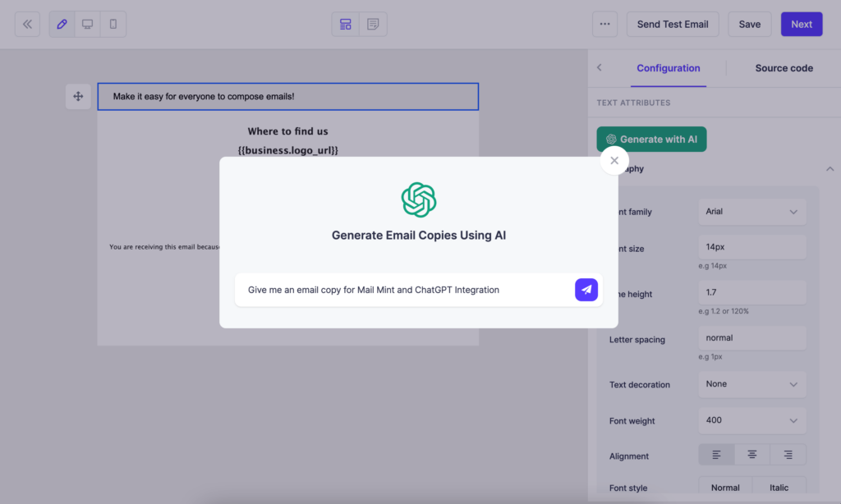Switch to desktop preview icon
841x504 pixels.
(87, 24)
